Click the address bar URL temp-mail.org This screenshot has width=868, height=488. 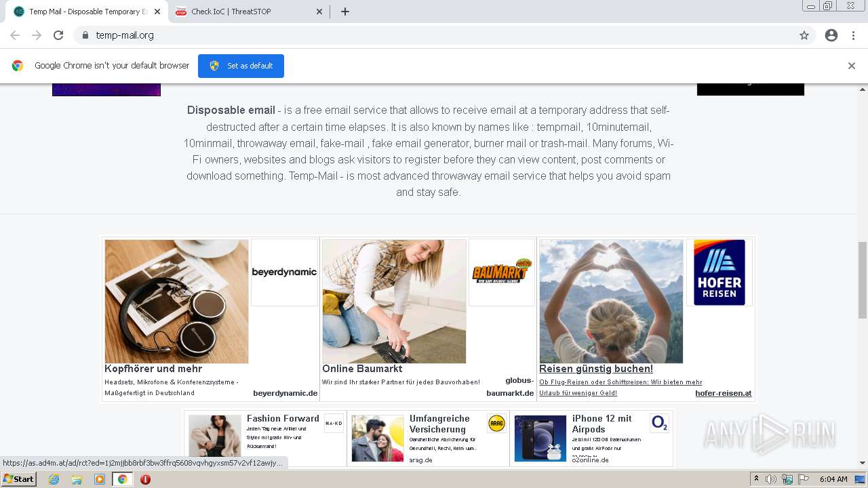[x=125, y=35]
